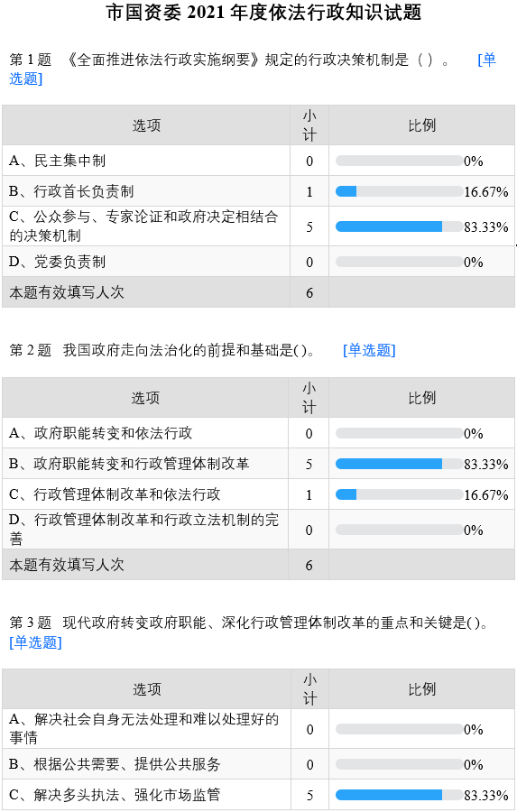Click the 16.67% bar for question 2 option C
Image resolution: width=517 pixels, height=812 pixels.
tap(399, 494)
